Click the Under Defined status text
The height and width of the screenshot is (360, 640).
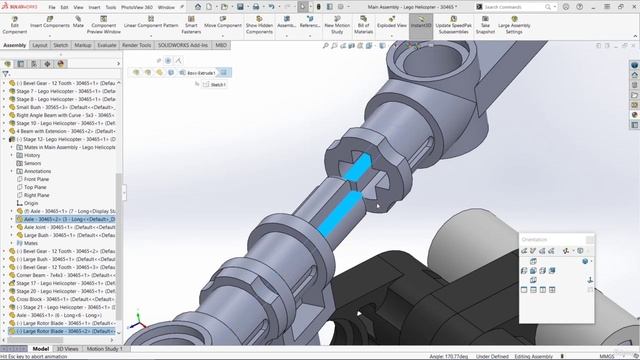pos(492,356)
